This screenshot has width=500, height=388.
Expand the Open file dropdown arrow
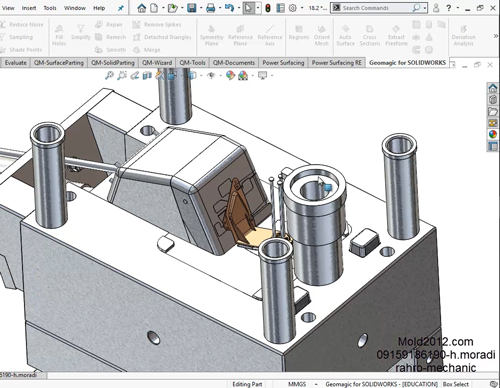point(182,8)
